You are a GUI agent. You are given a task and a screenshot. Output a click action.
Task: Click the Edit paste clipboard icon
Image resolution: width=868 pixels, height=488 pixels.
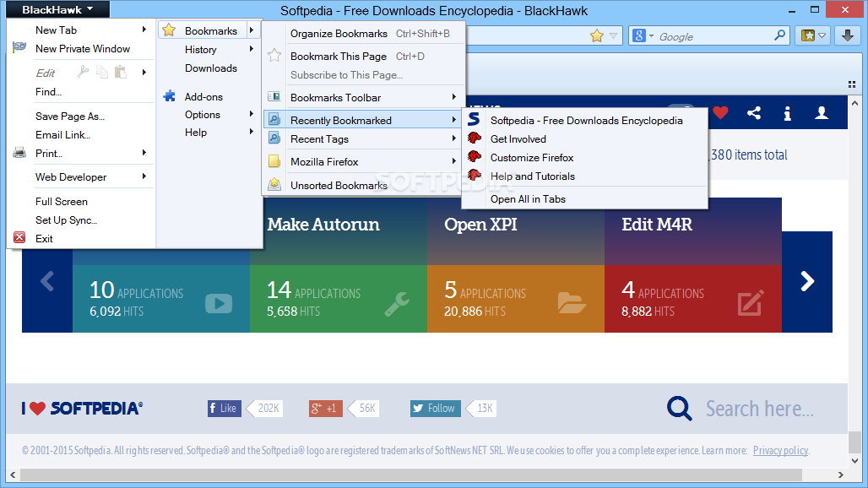(121, 72)
